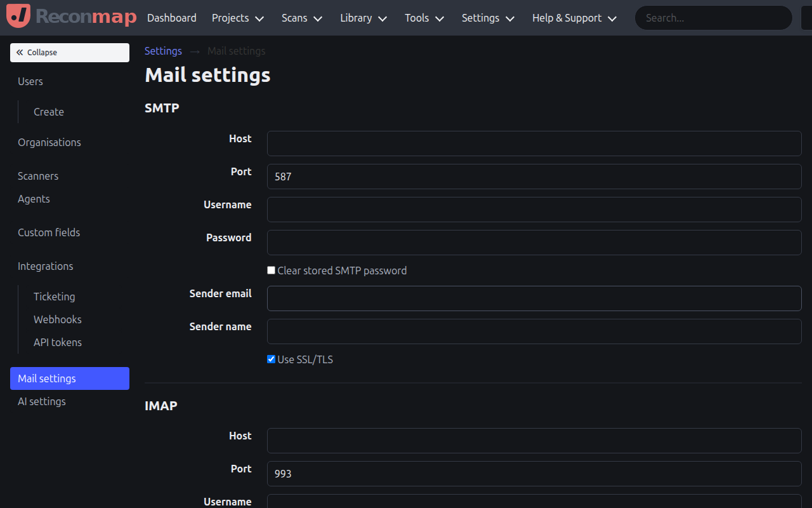This screenshot has width=812, height=508.
Task: Click the Settings breadcrumb link
Action: click(163, 51)
